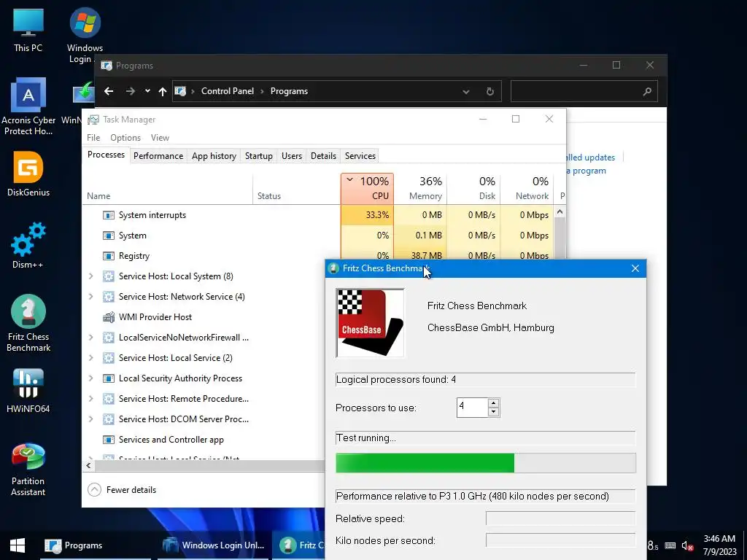Open Dism++ desktop icon
The height and width of the screenshot is (560, 747).
[x=28, y=245]
